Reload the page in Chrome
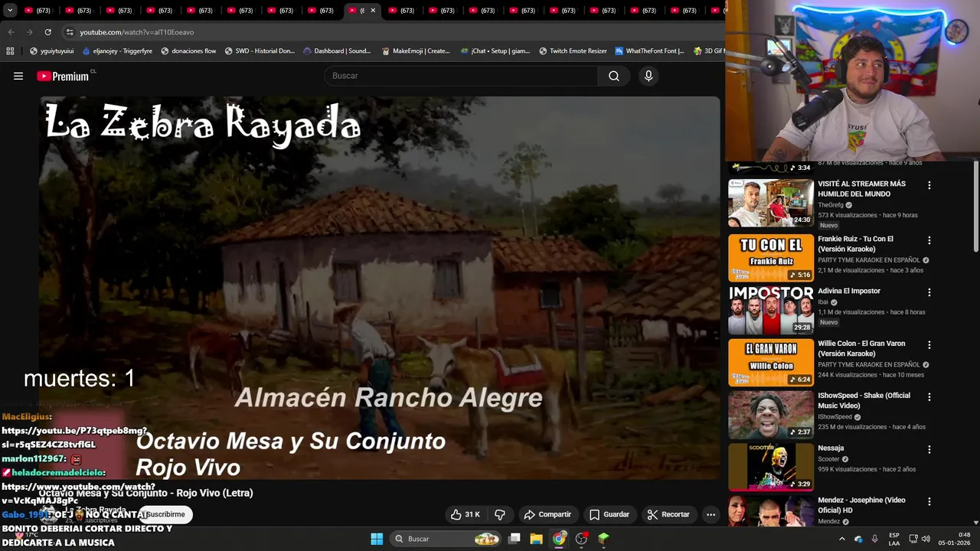980x551 pixels. point(47,32)
